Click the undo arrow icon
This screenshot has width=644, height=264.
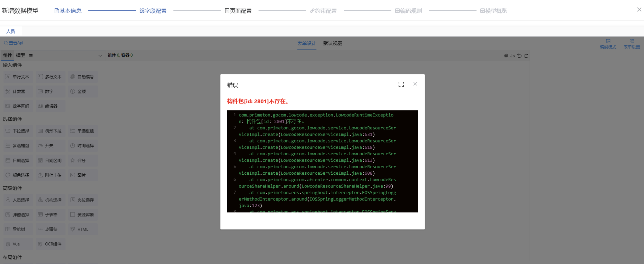point(519,55)
